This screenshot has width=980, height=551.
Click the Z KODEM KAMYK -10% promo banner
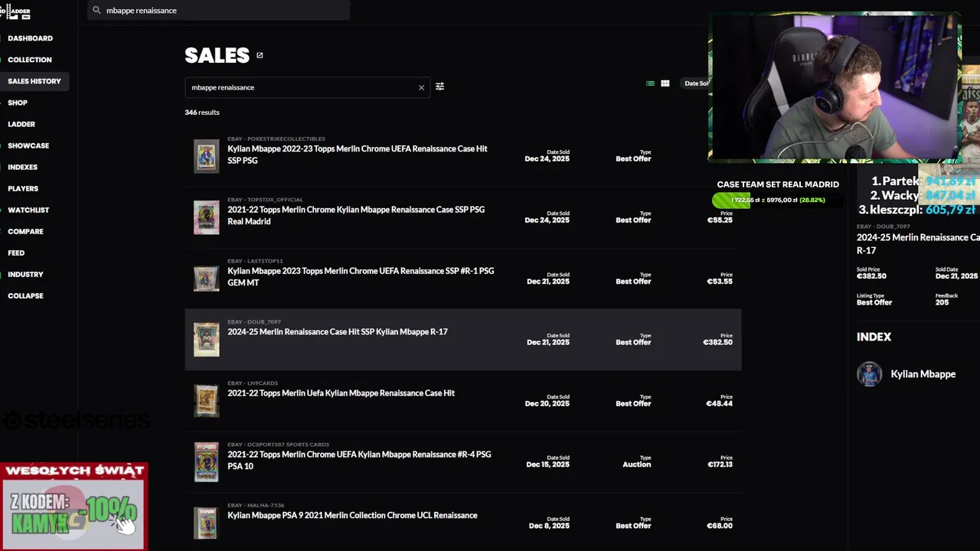tap(74, 506)
